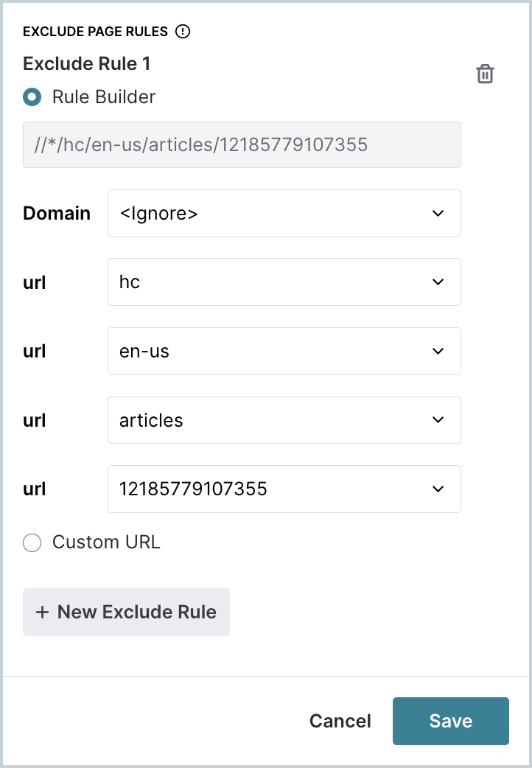Click the chevron arrow in Domain dropdown
The width and height of the screenshot is (532, 768).
438,214
